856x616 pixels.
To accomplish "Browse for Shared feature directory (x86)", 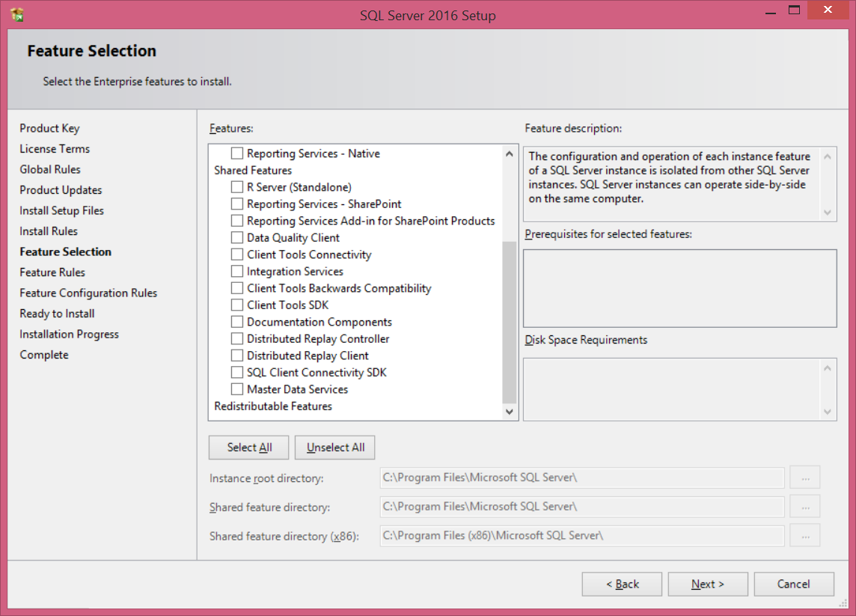I will pyautogui.click(x=805, y=536).
